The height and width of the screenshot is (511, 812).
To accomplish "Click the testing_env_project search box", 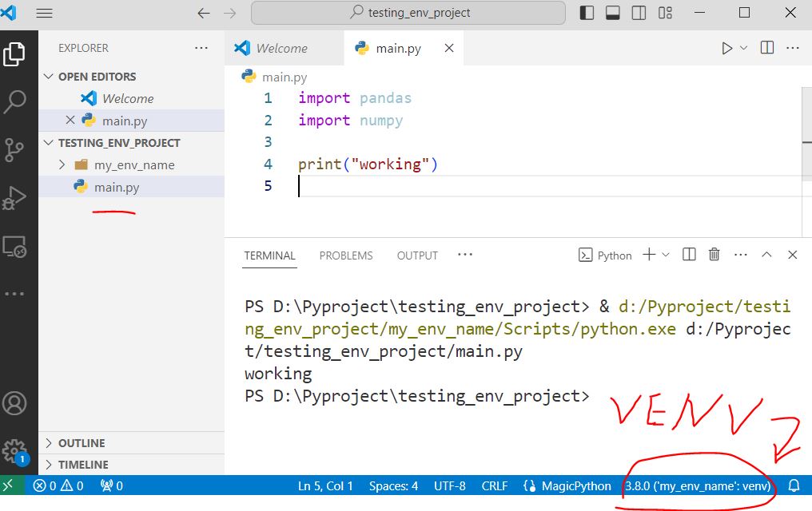I will (x=408, y=13).
